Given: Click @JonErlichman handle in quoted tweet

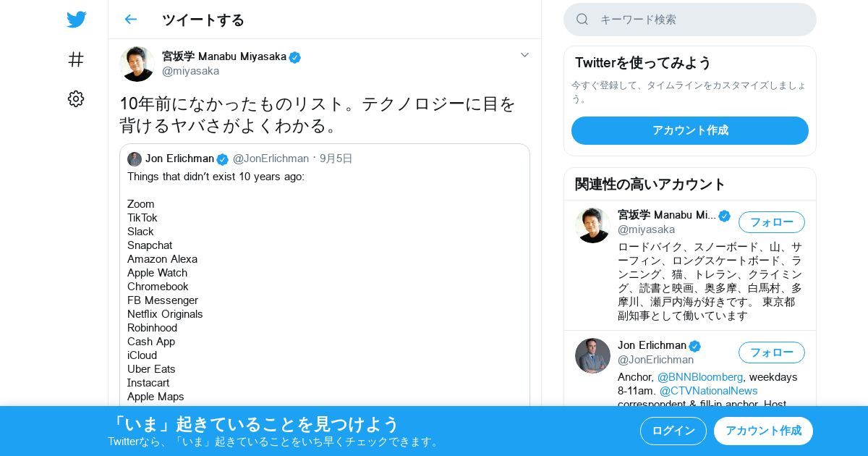Looking at the screenshot, I should click(x=271, y=159).
